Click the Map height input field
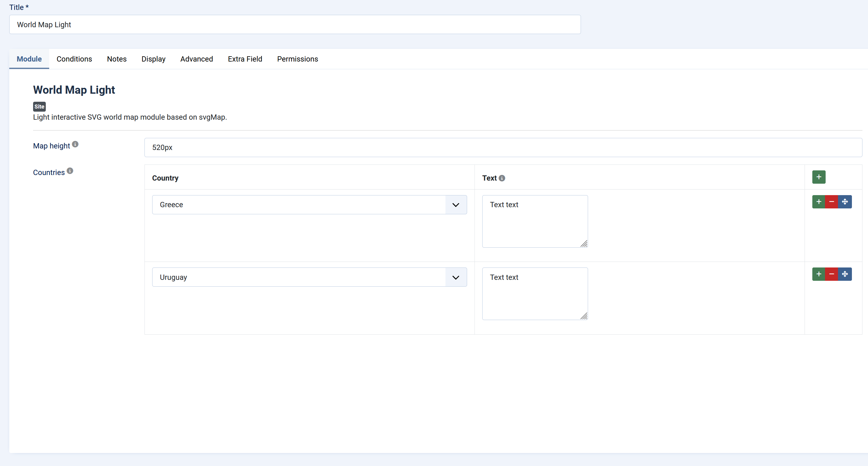The image size is (868, 466). pos(503,147)
